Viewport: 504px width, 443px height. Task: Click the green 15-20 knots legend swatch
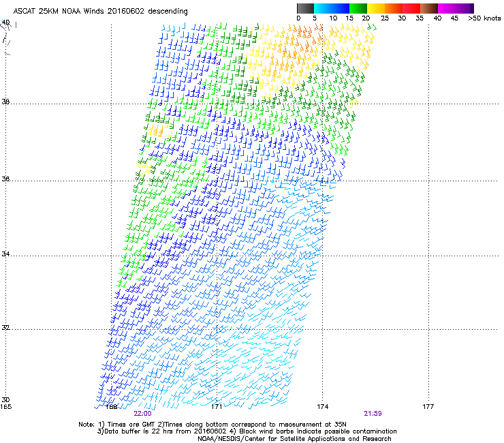pos(358,8)
